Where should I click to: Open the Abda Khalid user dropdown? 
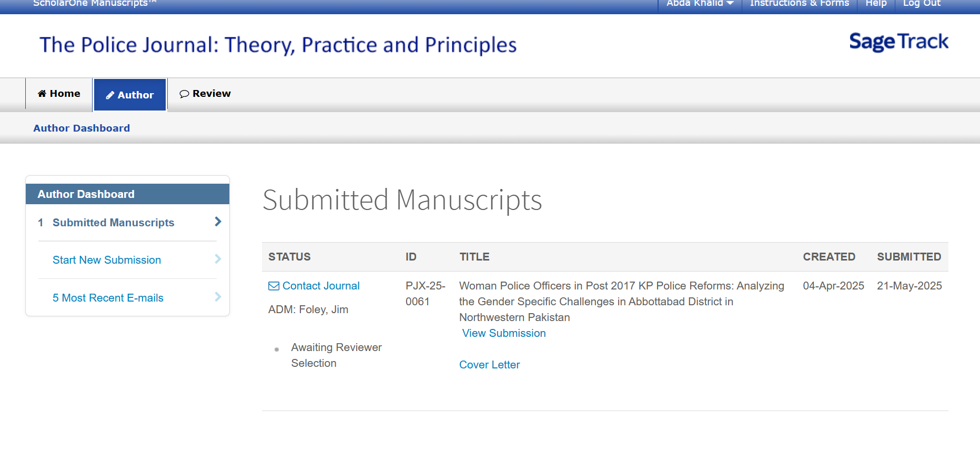coord(699,4)
